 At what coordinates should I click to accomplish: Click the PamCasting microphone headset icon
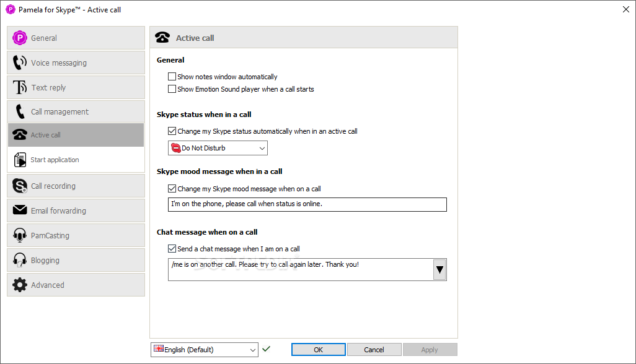19,235
